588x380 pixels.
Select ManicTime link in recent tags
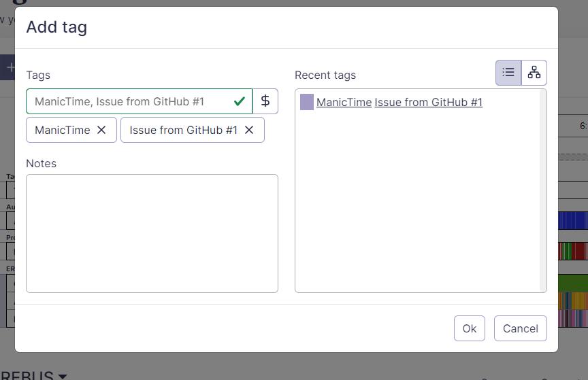pyautogui.click(x=344, y=102)
